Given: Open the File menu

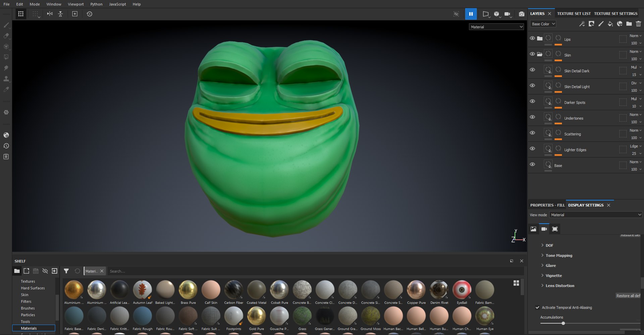Looking at the screenshot, I should click(6, 4).
